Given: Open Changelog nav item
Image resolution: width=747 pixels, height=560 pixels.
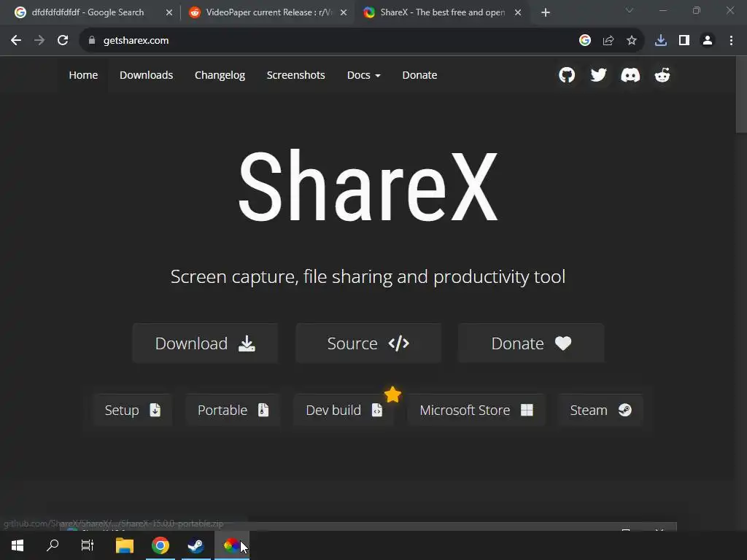Looking at the screenshot, I should point(220,75).
